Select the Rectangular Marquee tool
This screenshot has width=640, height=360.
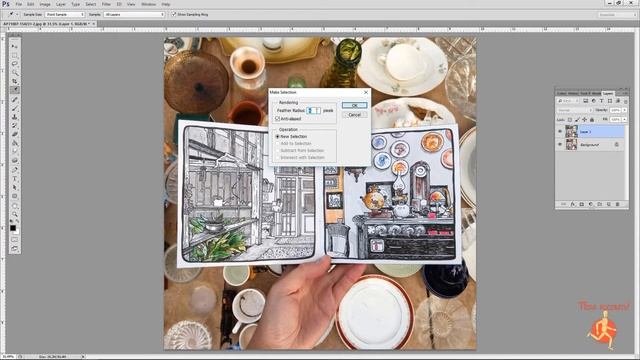click(x=14, y=56)
